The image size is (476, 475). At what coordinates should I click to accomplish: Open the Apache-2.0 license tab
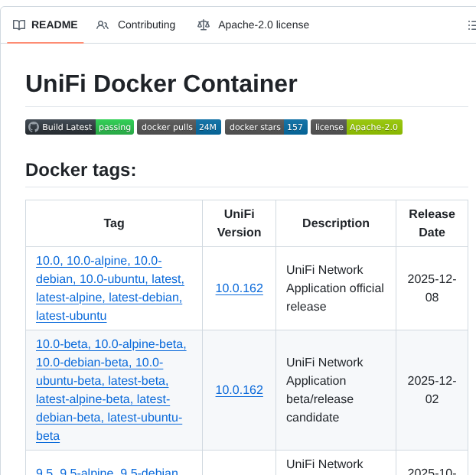tap(263, 24)
